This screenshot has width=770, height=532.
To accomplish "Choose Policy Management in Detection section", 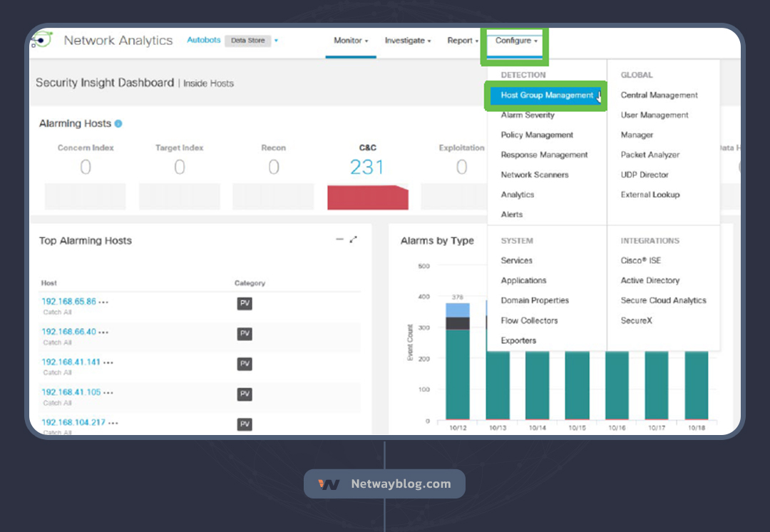I will (x=537, y=135).
